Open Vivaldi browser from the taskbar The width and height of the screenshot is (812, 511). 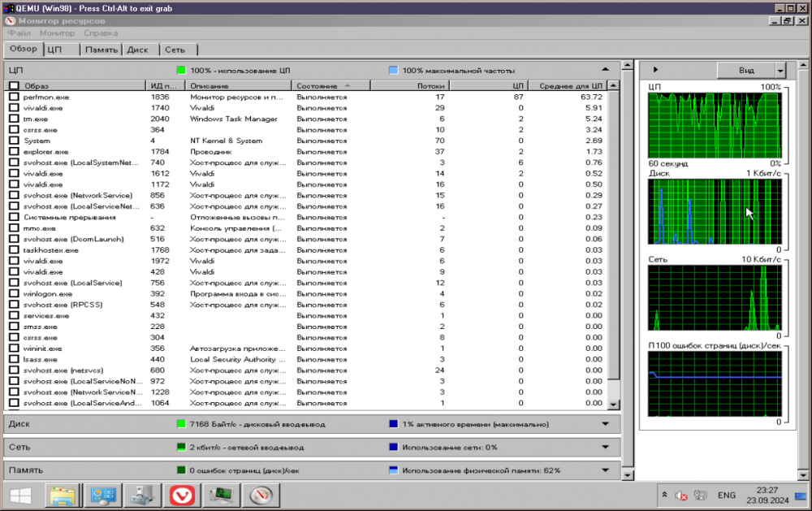(182, 494)
